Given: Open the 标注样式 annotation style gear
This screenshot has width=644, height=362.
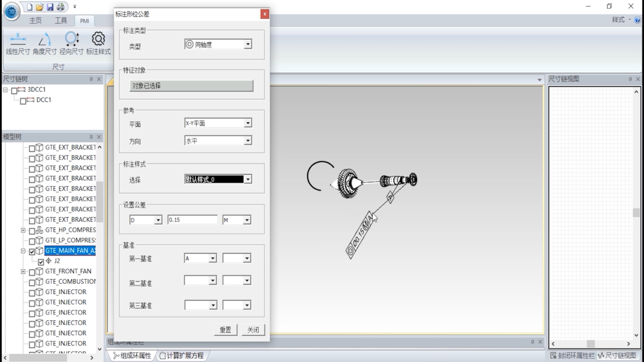Looking at the screenshot, I should (x=98, y=44).
